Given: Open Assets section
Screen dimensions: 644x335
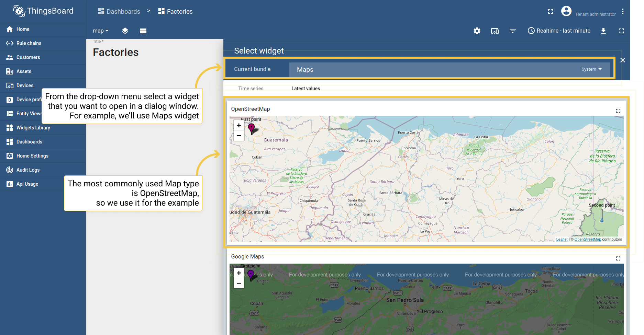Looking at the screenshot, I should point(43,71).
